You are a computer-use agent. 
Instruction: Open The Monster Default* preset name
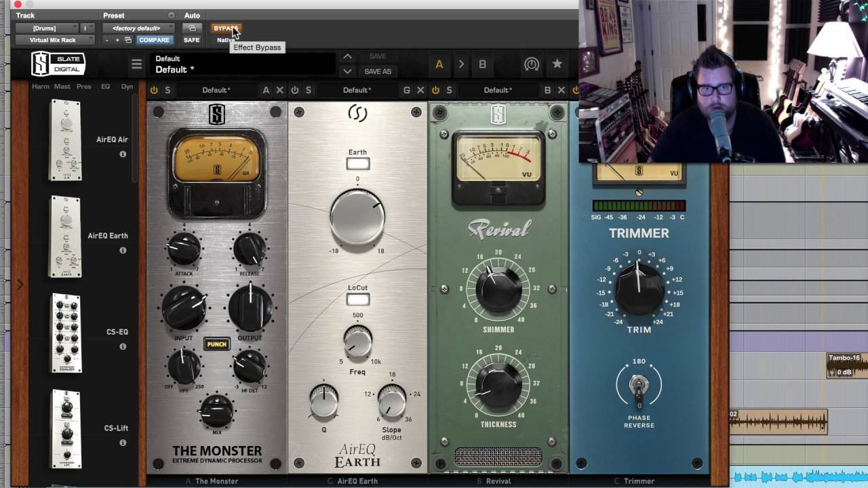[x=216, y=90]
